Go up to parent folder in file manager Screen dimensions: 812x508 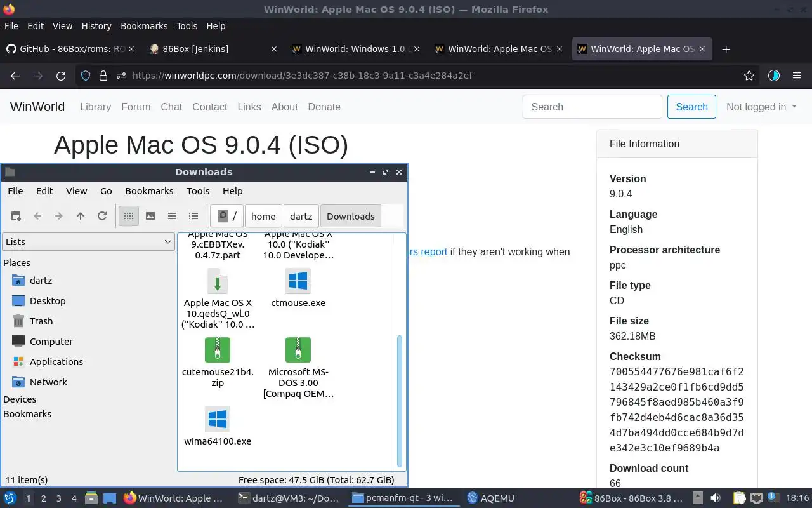(x=81, y=216)
